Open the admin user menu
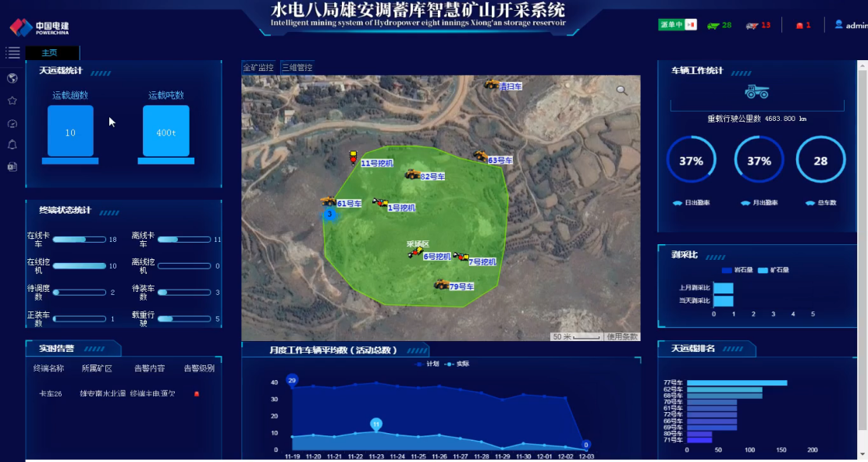Image resolution: width=868 pixels, height=462 pixels. click(850, 25)
